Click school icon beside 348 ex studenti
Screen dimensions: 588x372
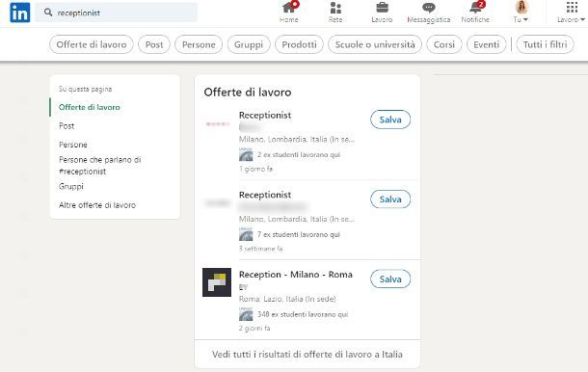(246, 314)
